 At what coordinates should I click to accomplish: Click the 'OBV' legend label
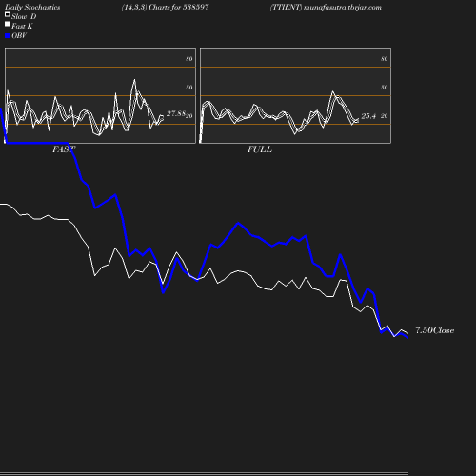click(x=19, y=36)
